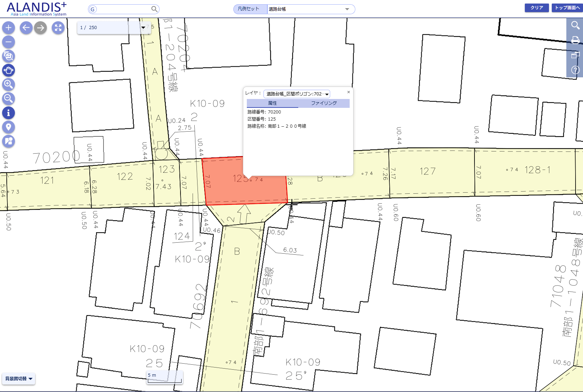The image size is (583, 392).
Task: Open the print function
Action: [x=575, y=40]
